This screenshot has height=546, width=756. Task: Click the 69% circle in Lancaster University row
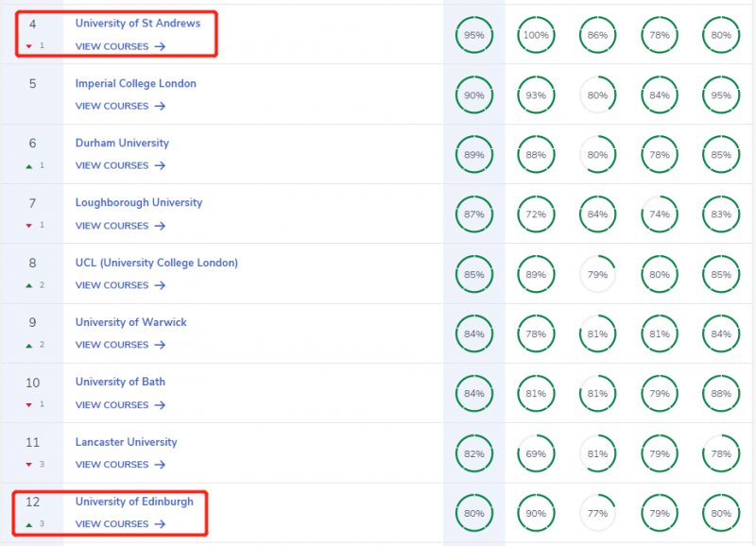(536, 453)
